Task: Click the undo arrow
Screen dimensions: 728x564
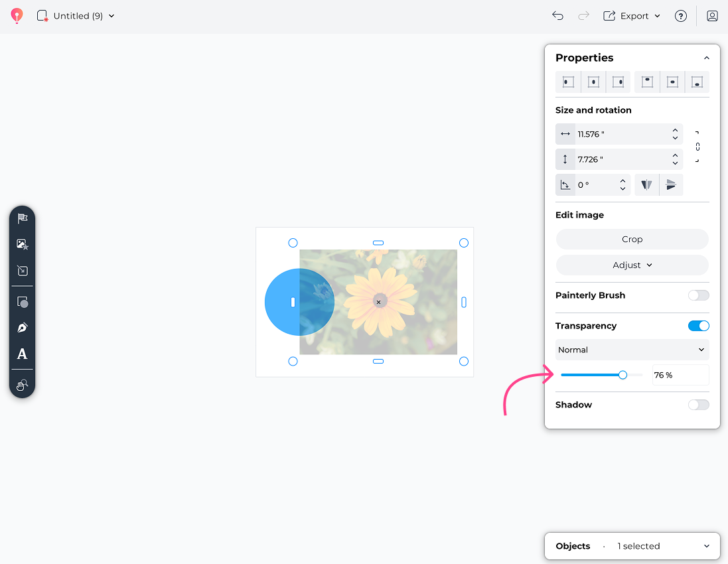Action: tap(557, 16)
